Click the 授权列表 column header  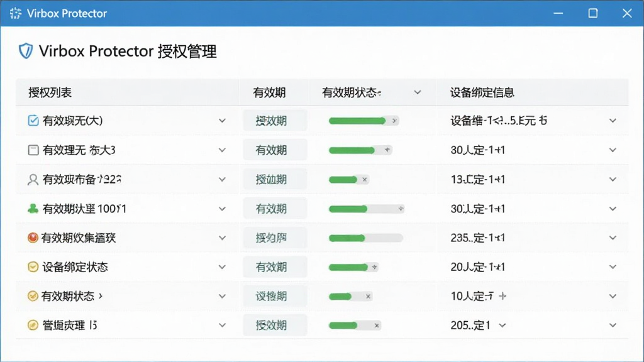[50, 92]
